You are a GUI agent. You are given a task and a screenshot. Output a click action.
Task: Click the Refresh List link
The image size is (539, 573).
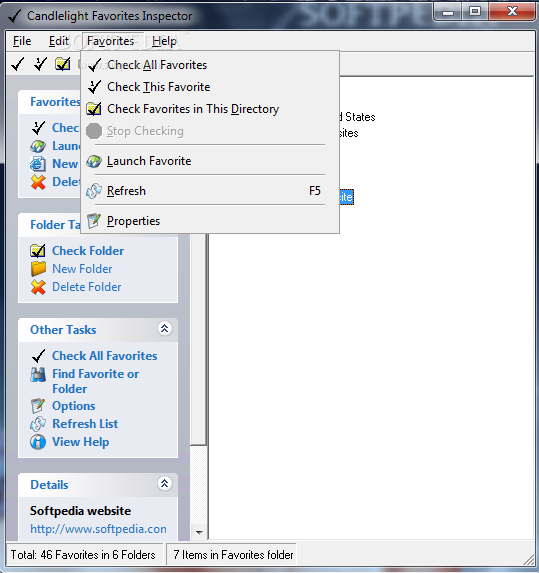[85, 424]
